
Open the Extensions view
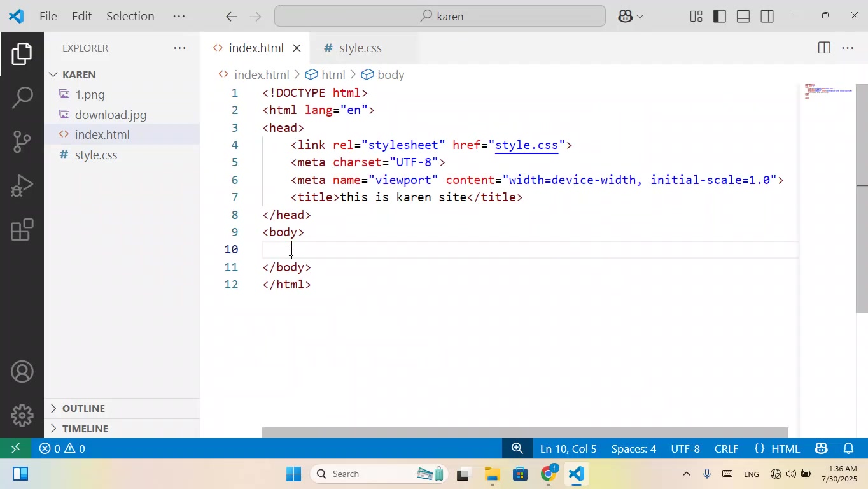22,230
